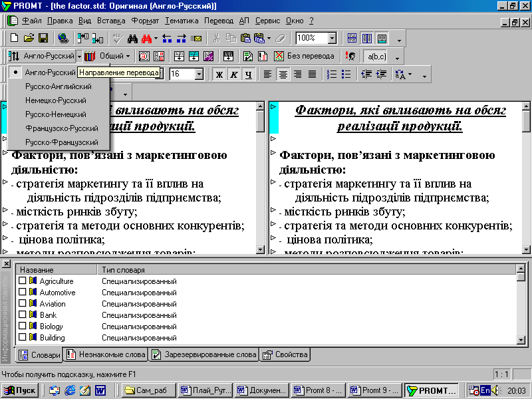The image size is (532, 399).
Task: Center align the text
Action: click(x=283, y=74)
